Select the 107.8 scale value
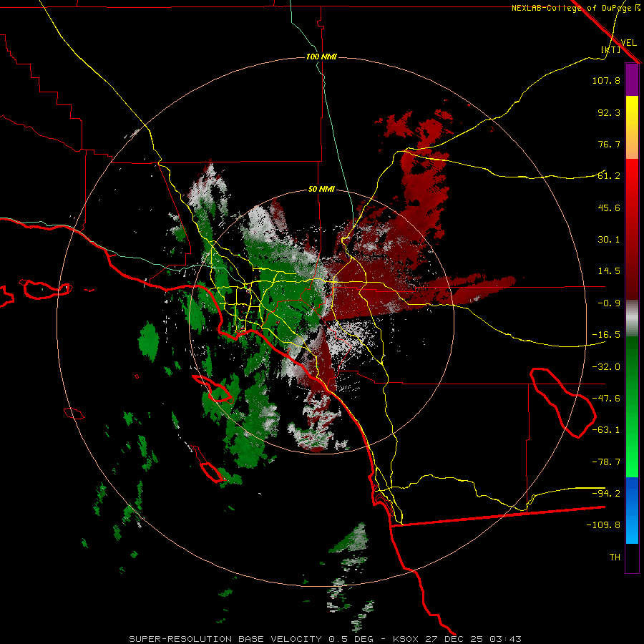 tap(606, 80)
